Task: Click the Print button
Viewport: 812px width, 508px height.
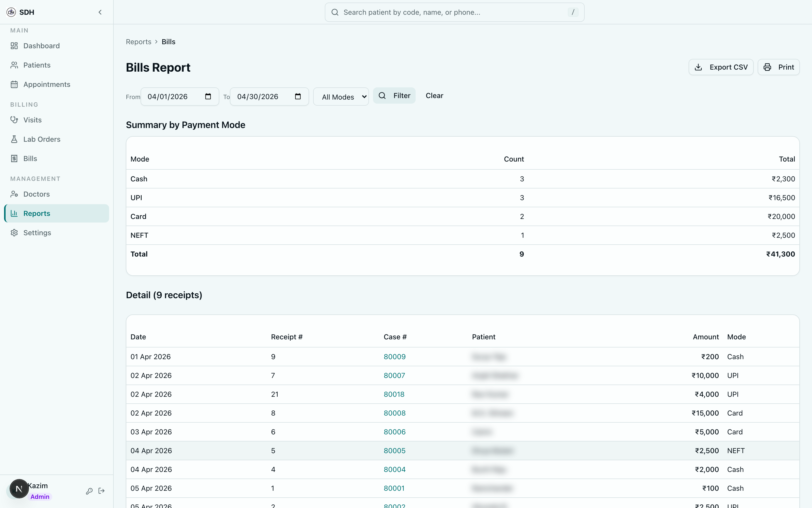Action: (779, 67)
